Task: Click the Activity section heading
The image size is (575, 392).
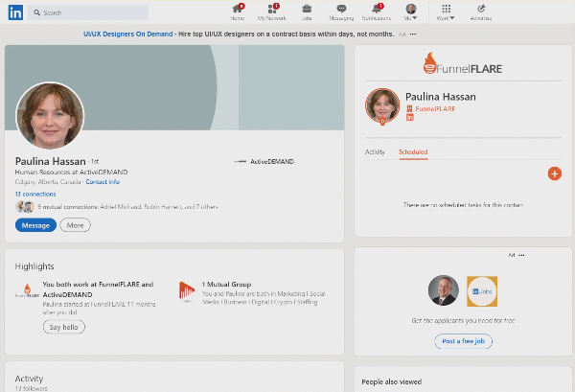Action: point(29,379)
